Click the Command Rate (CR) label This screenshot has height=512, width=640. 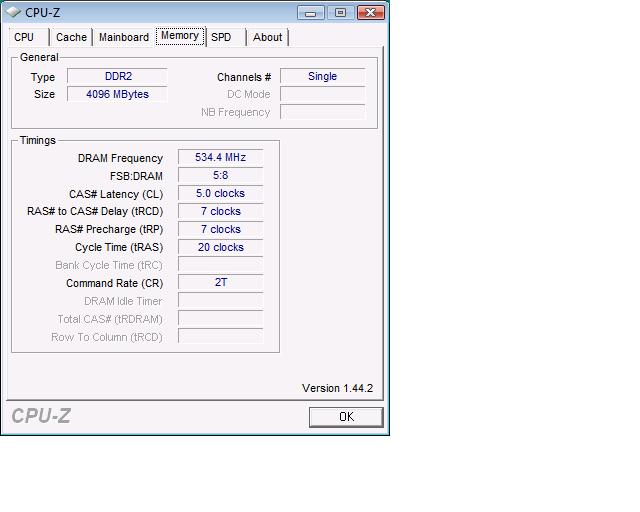[x=115, y=283]
